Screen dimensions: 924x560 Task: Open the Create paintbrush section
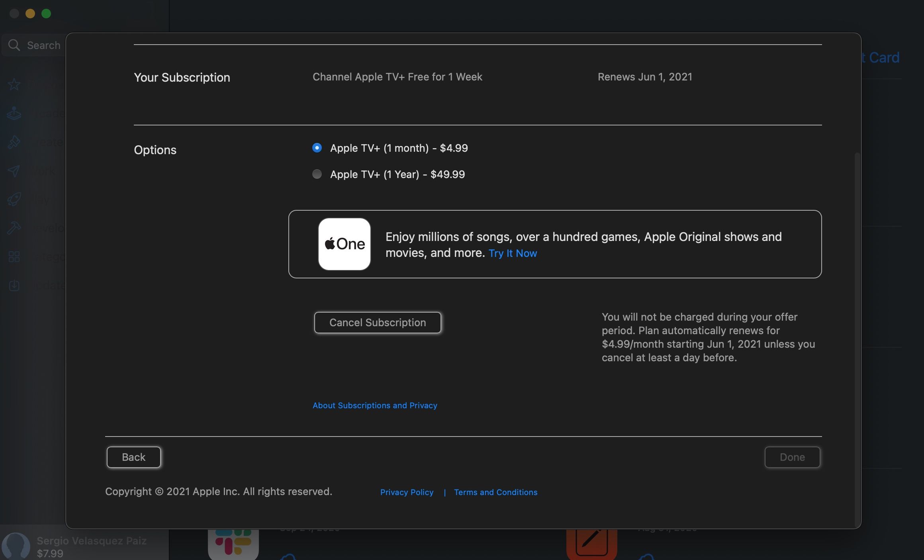14,142
